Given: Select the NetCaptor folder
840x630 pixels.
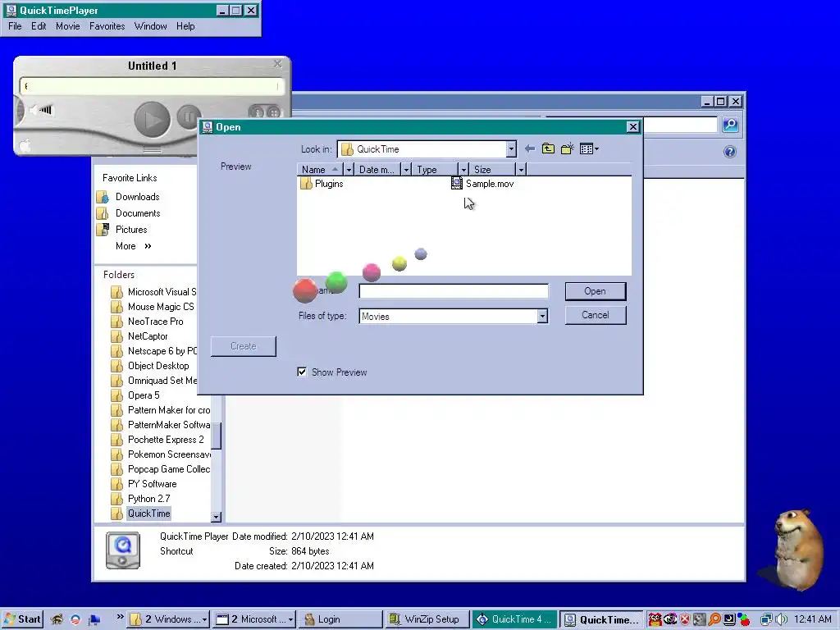Looking at the screenshot, I should [x=139, y=336].
